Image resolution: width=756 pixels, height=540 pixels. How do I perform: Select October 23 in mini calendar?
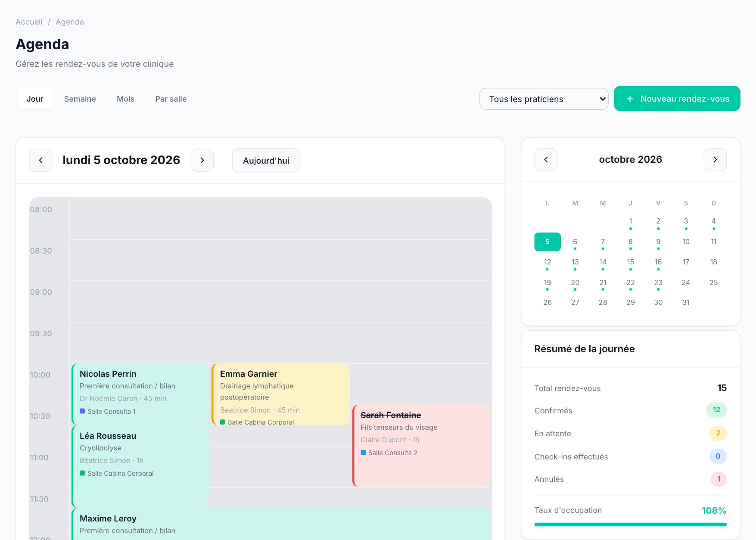click(658, 282)
